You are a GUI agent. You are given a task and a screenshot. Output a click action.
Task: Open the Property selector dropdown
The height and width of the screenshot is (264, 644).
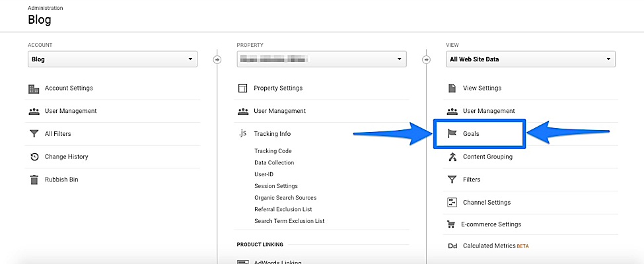click(x=322, y=59)
